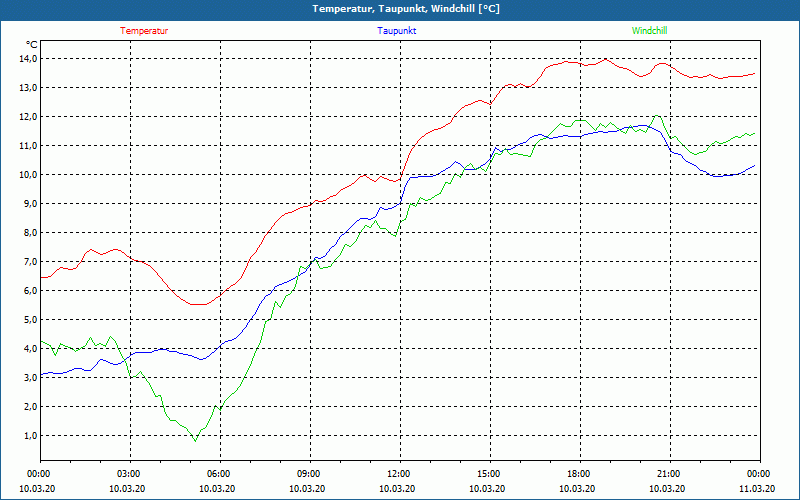Click the 6,0 y-axis value
Image resolution: width=800 pixels, height=500 pixels.
pos(31,291)
